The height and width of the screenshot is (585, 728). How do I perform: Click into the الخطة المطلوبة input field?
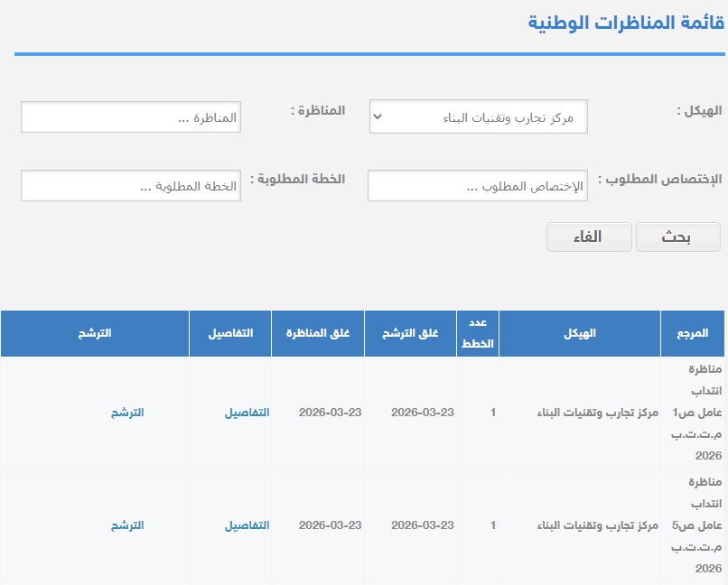point(131,186)
